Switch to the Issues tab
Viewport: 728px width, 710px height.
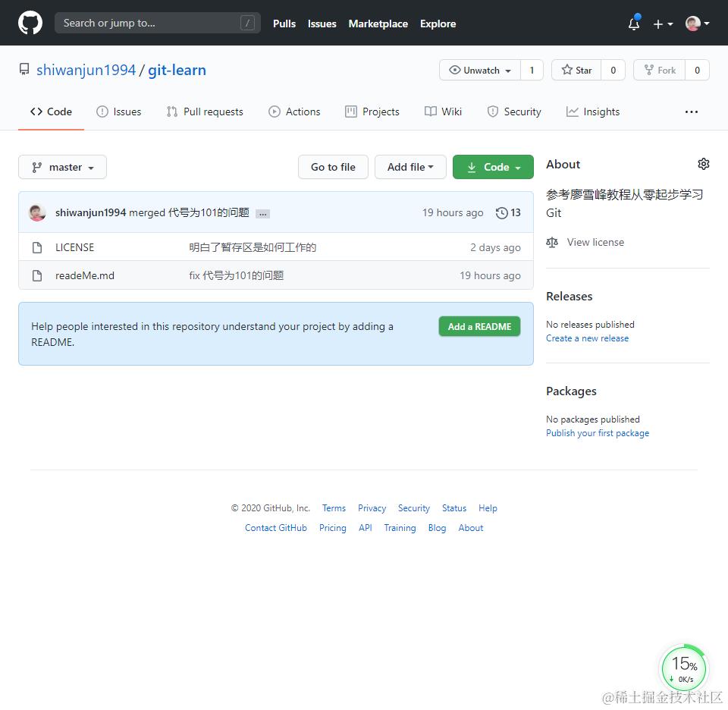point(119,112)
